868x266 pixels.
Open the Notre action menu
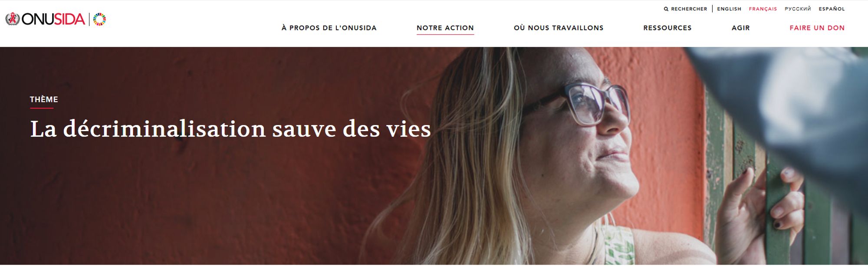(x=445, y=28)
